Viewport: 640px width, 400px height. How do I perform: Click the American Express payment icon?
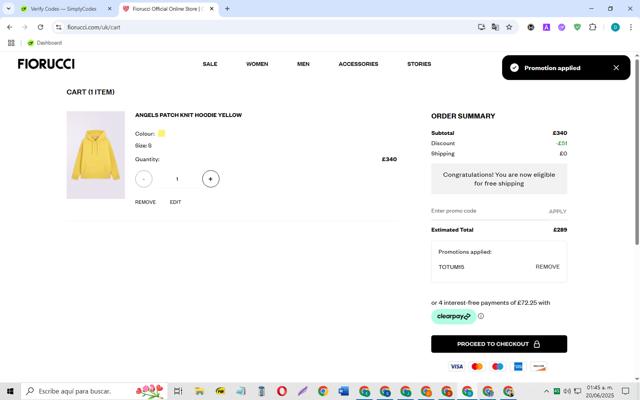(518, 367)
